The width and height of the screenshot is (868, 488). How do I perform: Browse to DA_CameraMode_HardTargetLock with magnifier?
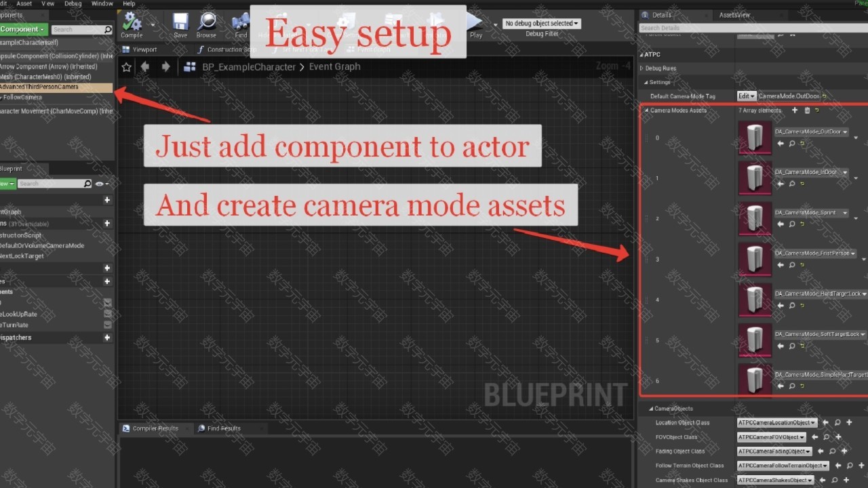pyautogui.click(x=791, y=306)
